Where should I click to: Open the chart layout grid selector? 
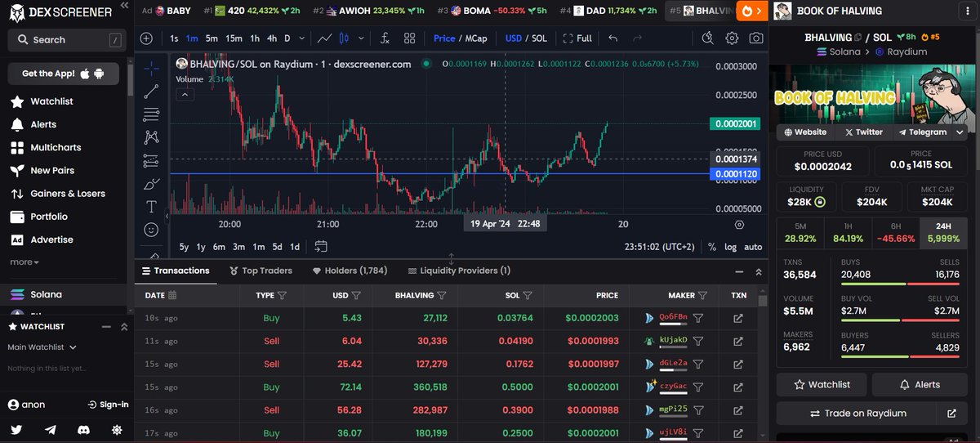[x=410, y=38]
